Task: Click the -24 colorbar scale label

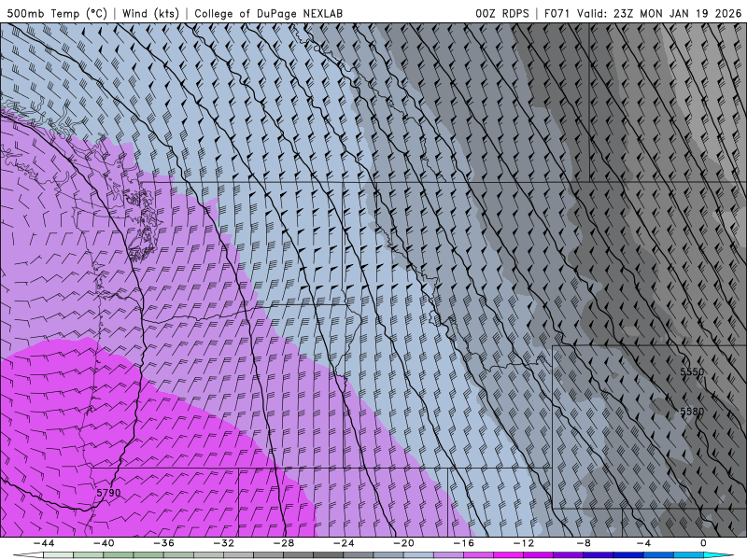Action: click(x=344, y=543)
